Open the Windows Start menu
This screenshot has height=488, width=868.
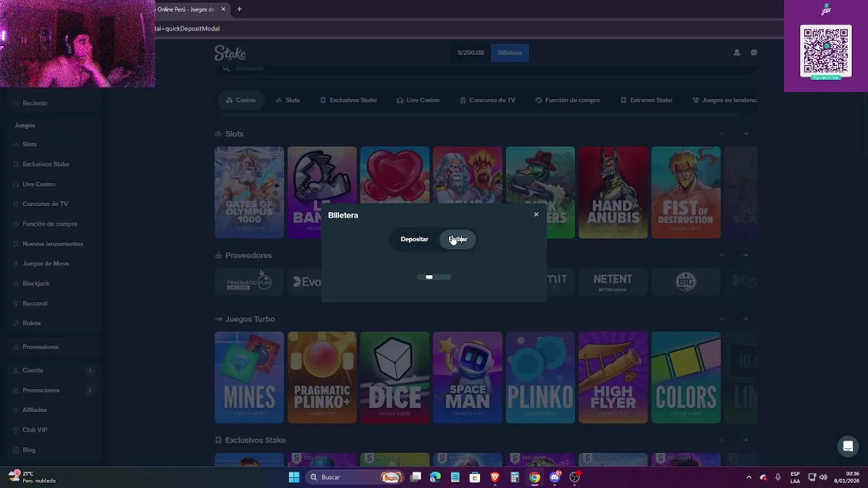click(x=294, y=477)
